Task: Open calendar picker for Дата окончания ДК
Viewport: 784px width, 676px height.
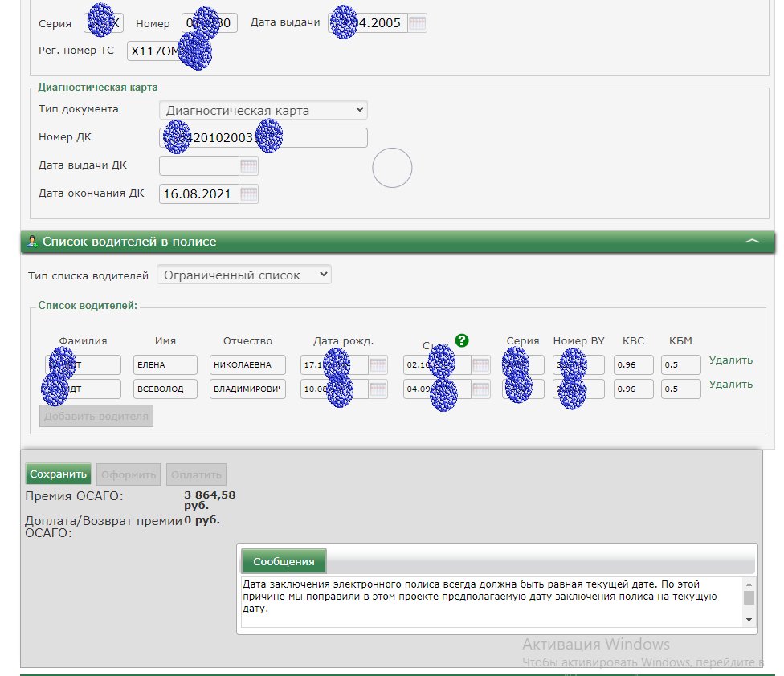Action: (249, 193)
